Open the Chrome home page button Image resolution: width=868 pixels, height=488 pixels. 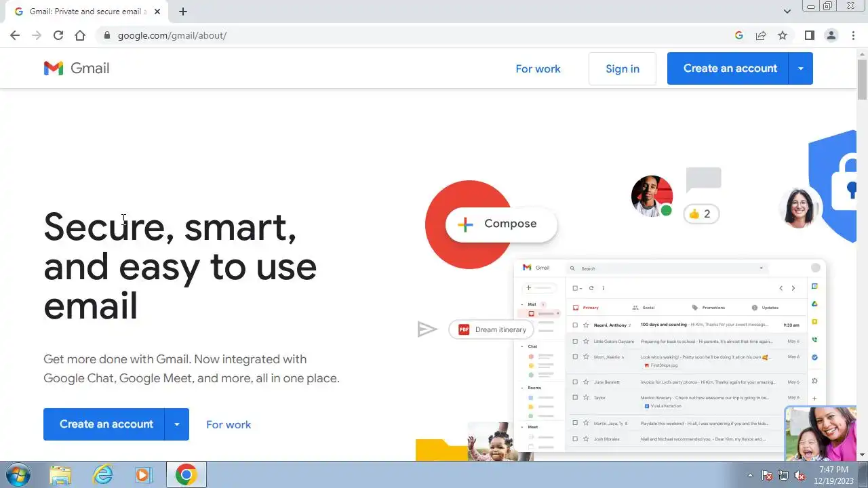80,35
